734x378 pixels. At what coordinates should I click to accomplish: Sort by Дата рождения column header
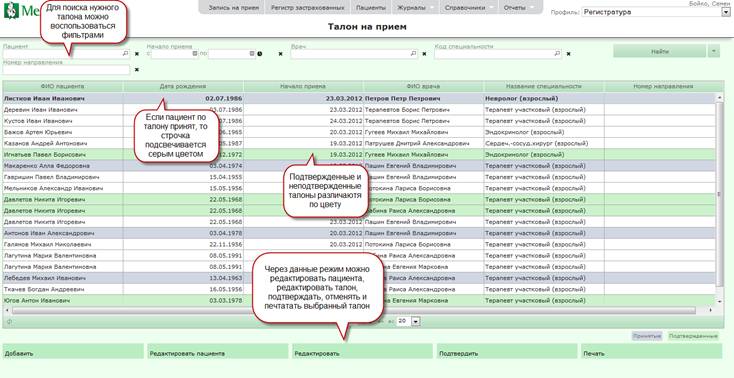pyautogui.click(x=183, y=87)
